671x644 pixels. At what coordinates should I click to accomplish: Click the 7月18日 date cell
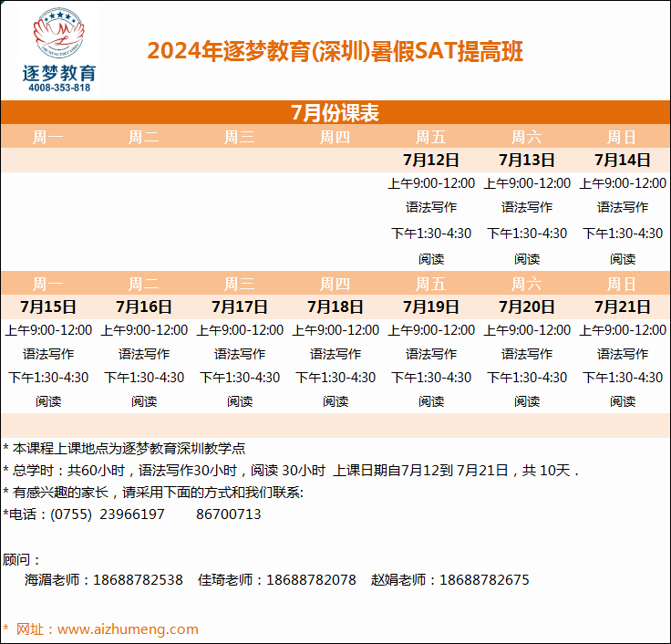[335, 307]
